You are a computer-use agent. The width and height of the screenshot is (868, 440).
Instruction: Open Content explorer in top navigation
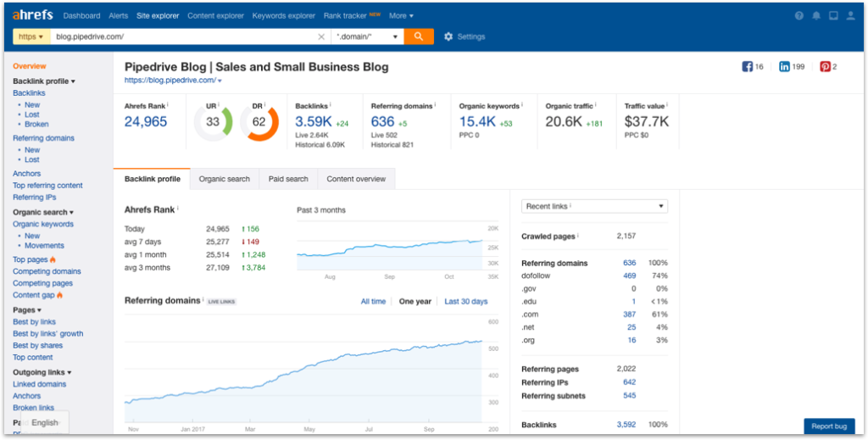[215, 16]
